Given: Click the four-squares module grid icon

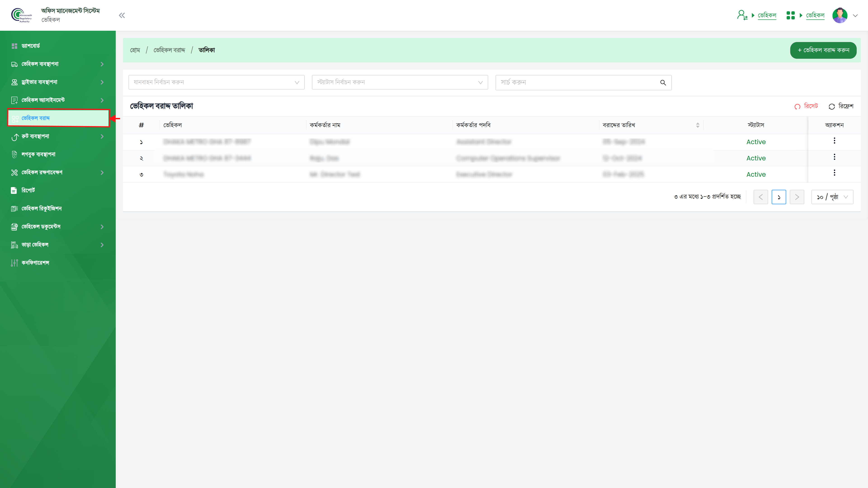Looking at the screenshot, I should (x=790, y=16).
